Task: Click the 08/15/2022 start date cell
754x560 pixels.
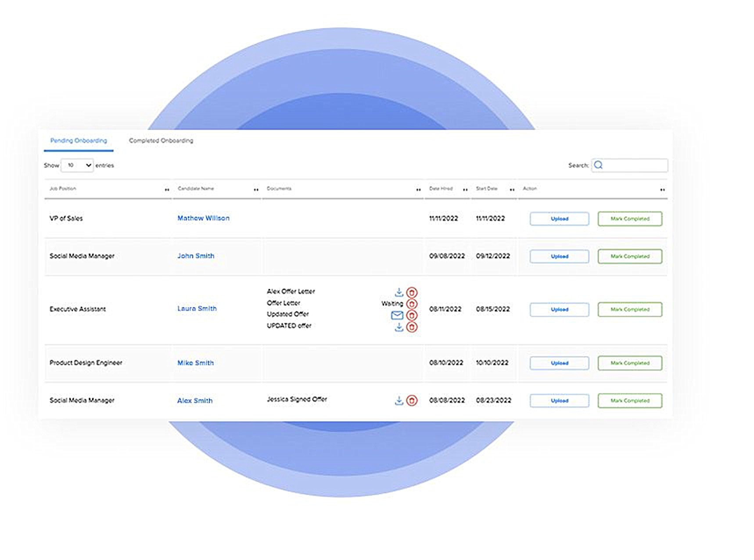Action: pyautogui.click(x=493, y=309)
